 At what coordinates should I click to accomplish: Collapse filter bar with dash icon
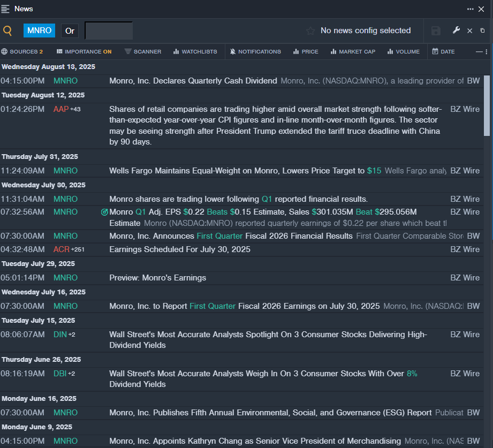point(479,51)
